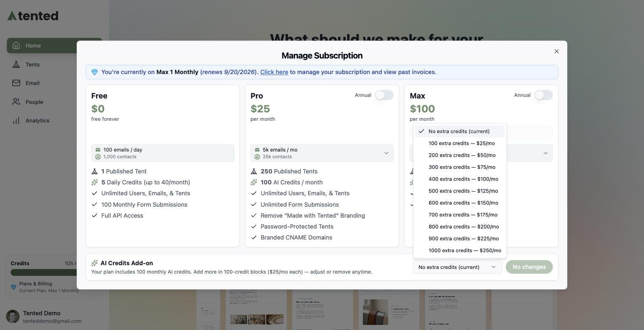Click the No changes button
This screenshot has width=644, height=330.
[x=529, y=267]
